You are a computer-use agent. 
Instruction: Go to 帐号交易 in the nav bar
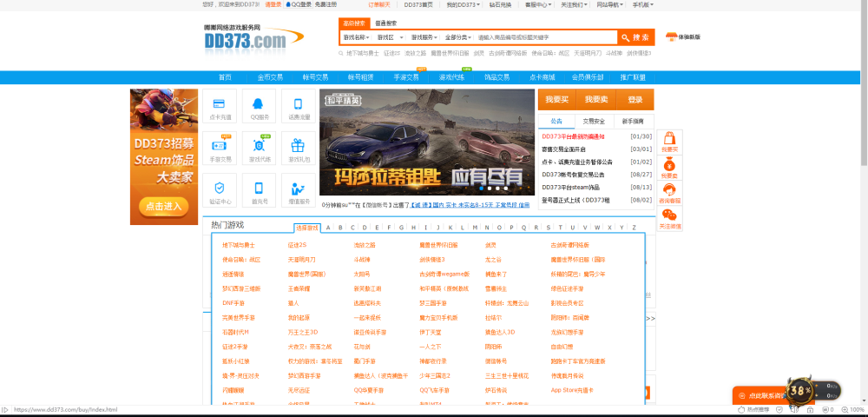(x=316, y=77)
